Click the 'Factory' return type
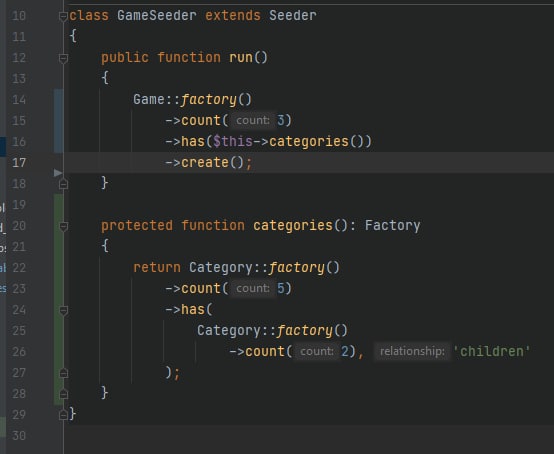554x454 pixels. coord(393,225)
